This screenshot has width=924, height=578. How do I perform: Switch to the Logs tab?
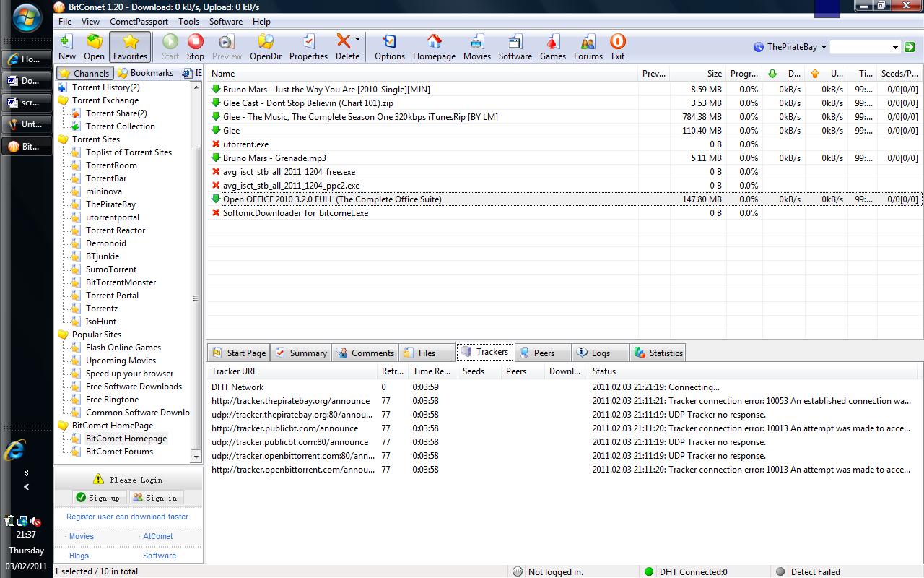pos(601,353)
